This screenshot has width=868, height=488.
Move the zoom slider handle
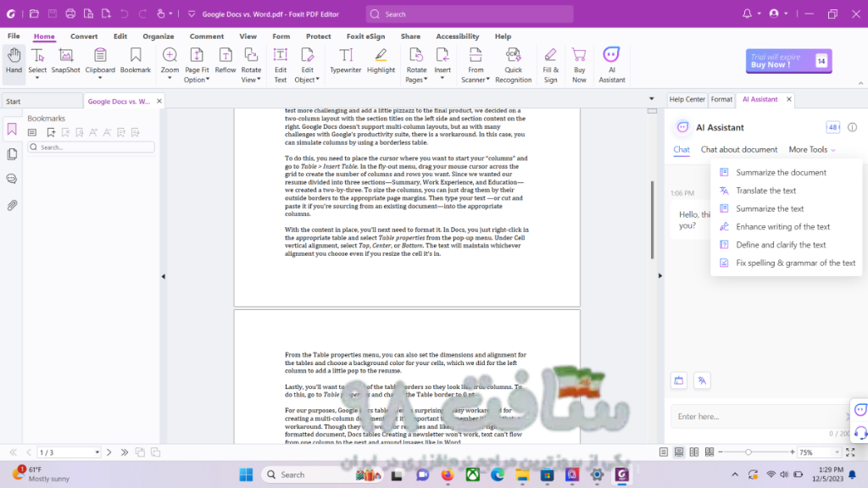(x=748, y=452)
